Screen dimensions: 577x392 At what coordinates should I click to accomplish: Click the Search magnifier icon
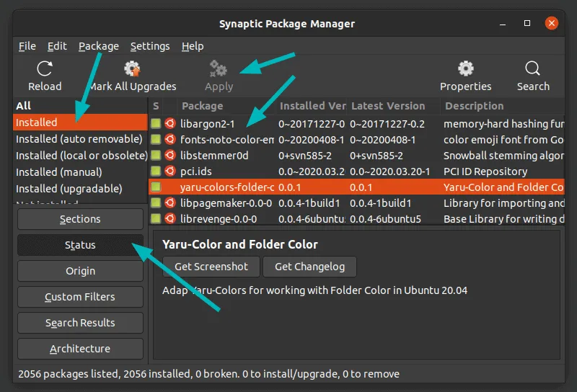click(533, 69)
